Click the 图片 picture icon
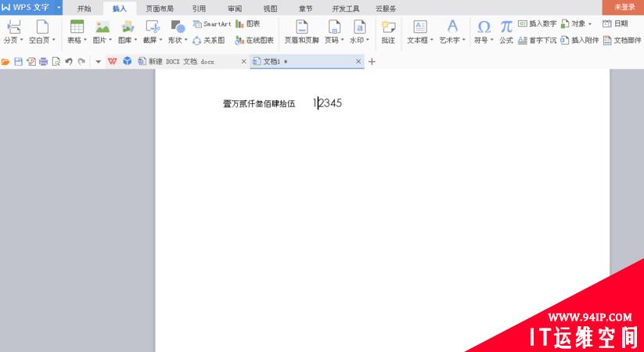644x352 pixels. [103, 27]
